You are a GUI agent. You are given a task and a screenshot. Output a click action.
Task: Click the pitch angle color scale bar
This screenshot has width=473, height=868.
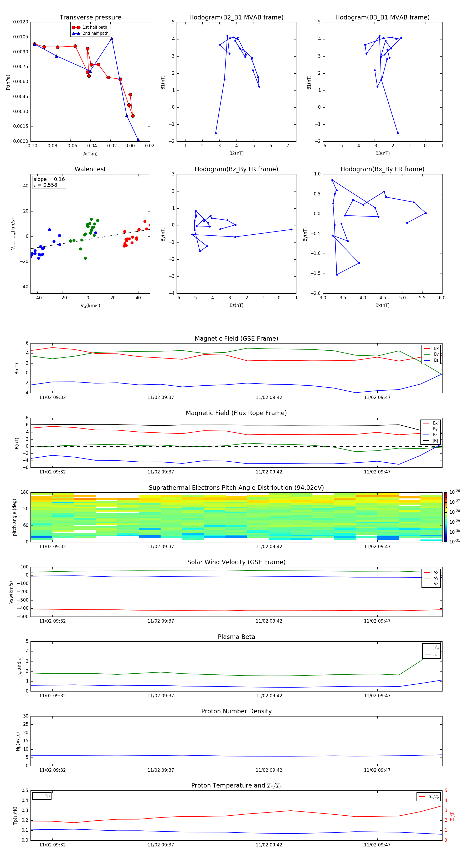pos(445,517)
